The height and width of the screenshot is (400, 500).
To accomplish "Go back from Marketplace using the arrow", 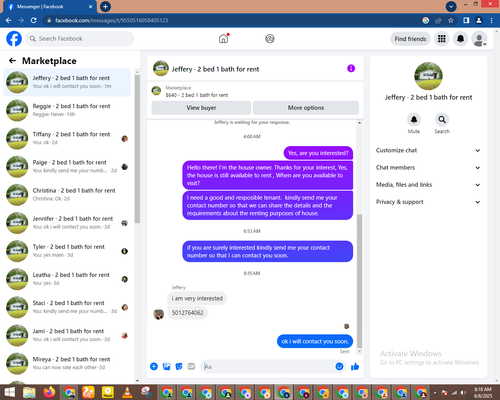I will click(x=12, y=60).
